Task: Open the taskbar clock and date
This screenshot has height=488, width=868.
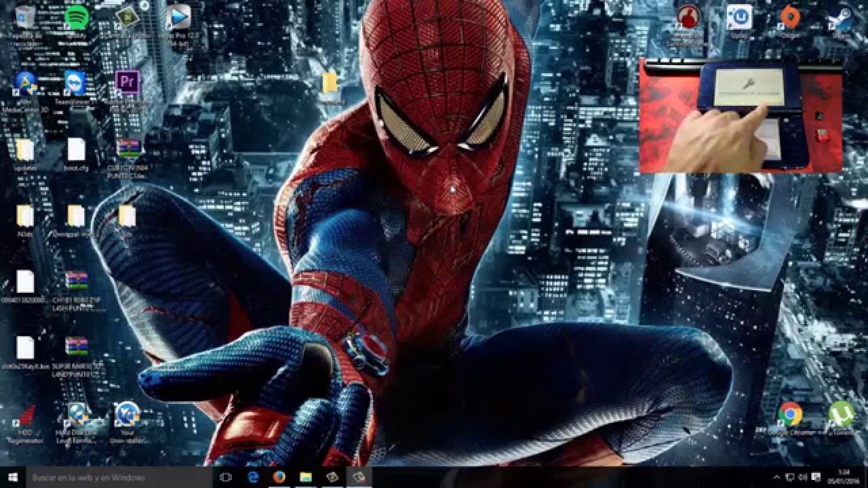Action: 843,477
